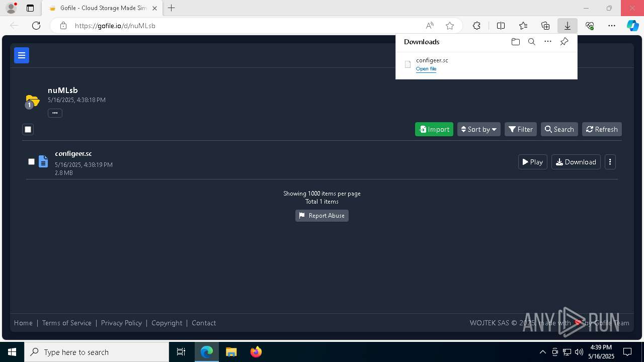Pin the Downloads panel

pyautogui.click(x=564, y=42)
